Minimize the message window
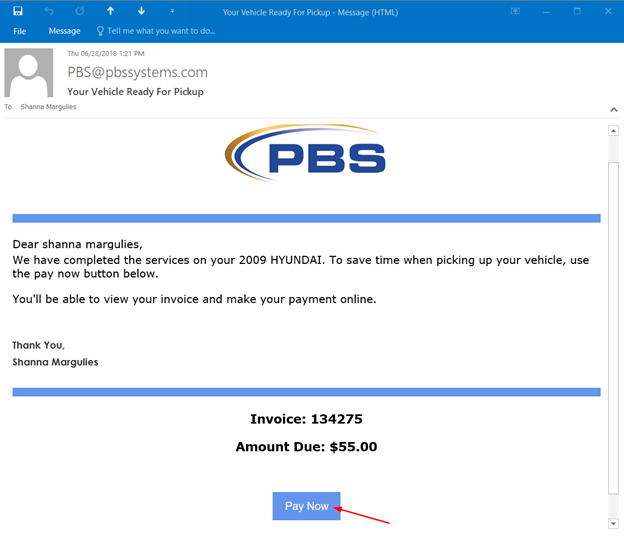Viewport: 624px width, 536px height. coord(546,12)
